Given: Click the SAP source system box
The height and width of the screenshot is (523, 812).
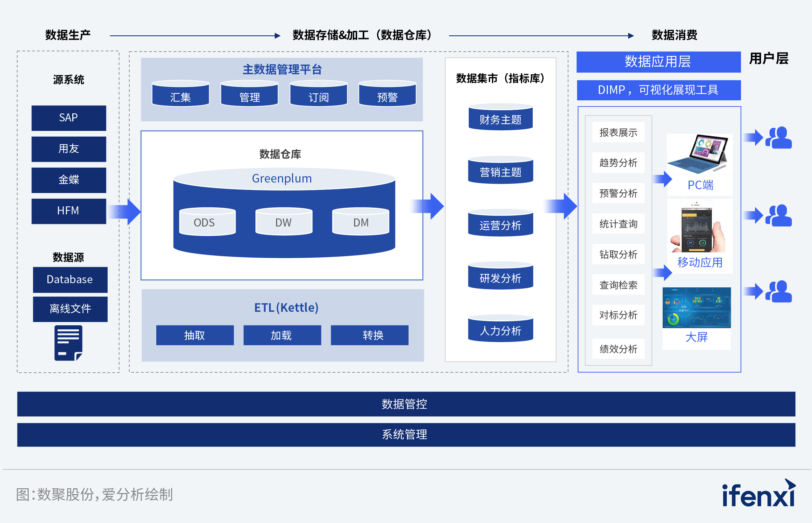Looking at the screenshot, I should pyautogui.click(x=68, y=118).
